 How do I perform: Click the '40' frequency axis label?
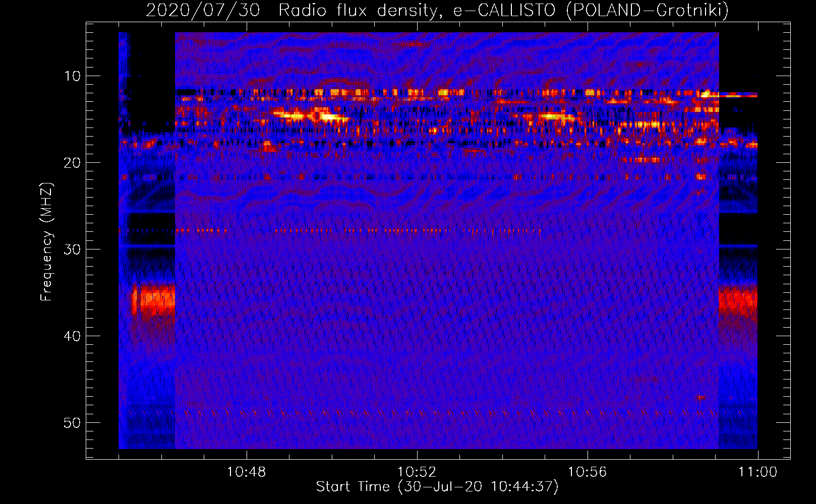pos(73,336)
